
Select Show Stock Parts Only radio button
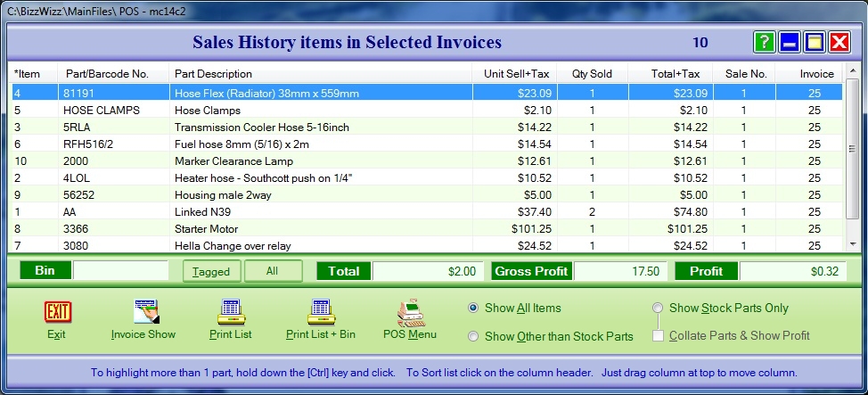point(657,308)
